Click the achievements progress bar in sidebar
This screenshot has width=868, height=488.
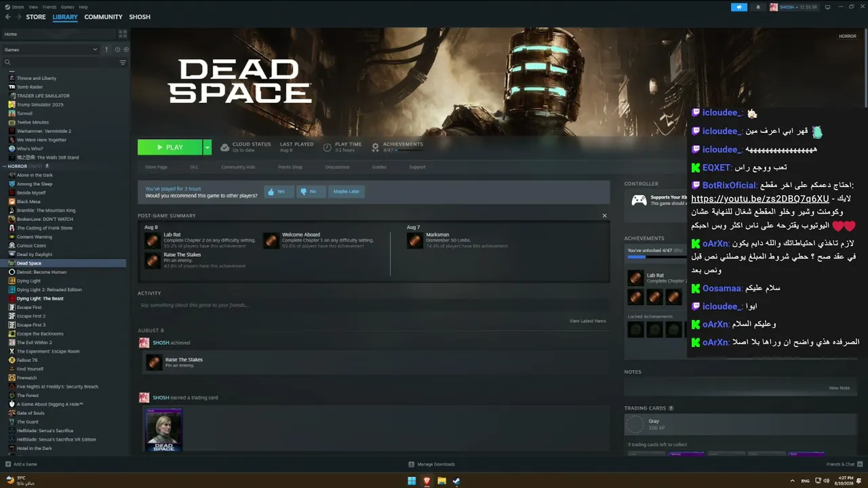tap(654, 258)
